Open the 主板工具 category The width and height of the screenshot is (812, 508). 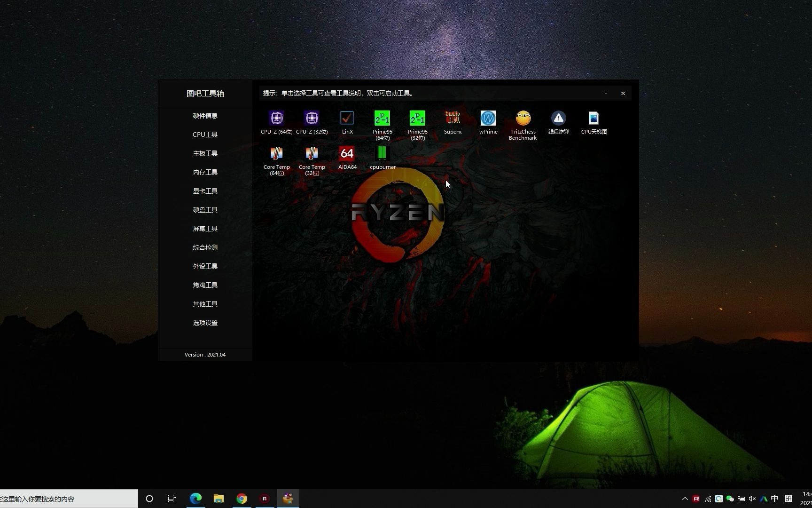[205, 153]
